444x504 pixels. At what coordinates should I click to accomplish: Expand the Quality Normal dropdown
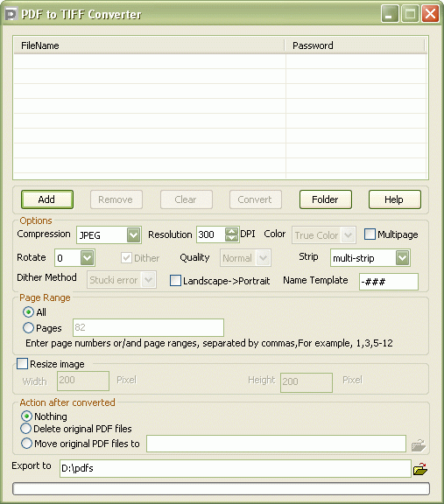263,257
